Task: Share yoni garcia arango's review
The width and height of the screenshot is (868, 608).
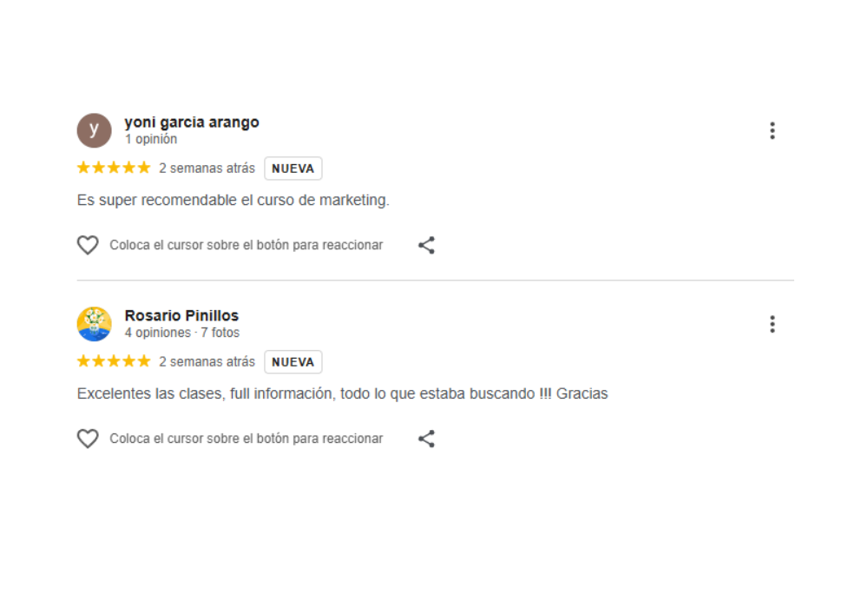Action: (x=426, y=245)
